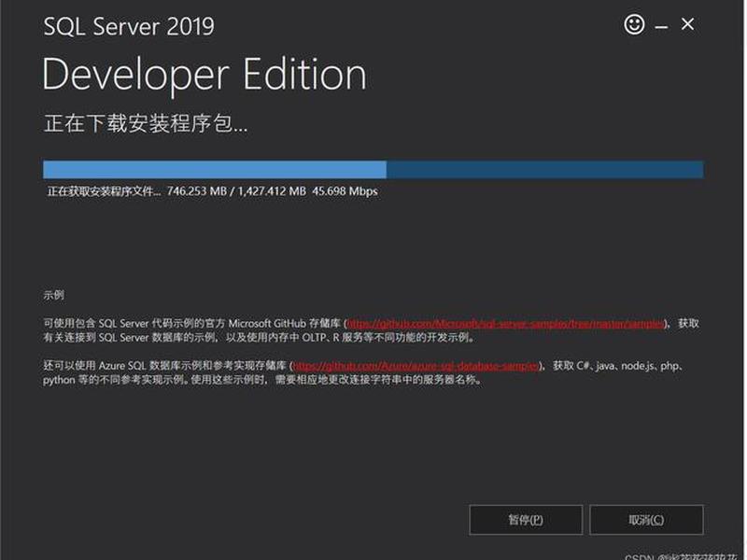Open the Microsoft sql-server-samples GitHub link
Screen dimensions: 747x560
click(505, 324)
